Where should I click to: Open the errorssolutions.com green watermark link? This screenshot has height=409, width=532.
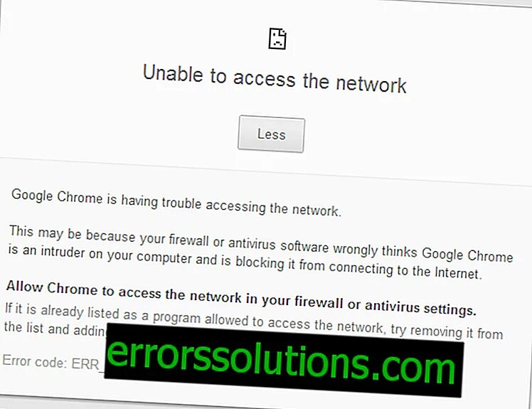pos(283,360)
